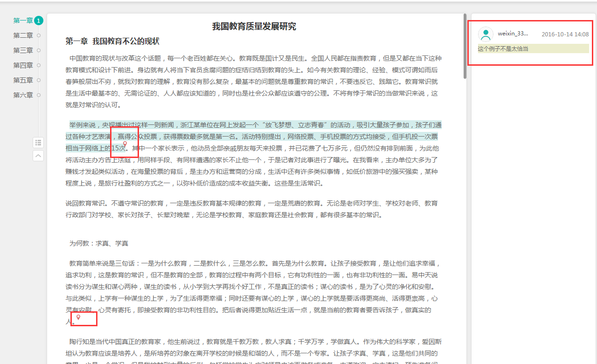
Task: Click the subheading "为何教：求真、学真"
Action: pyautogui.click(x=98, y=243)
